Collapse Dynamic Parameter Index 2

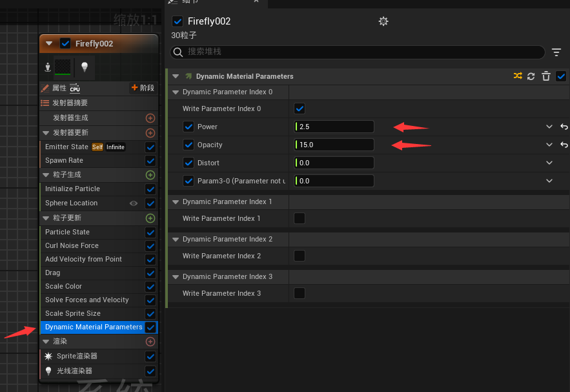click(176, 240)
